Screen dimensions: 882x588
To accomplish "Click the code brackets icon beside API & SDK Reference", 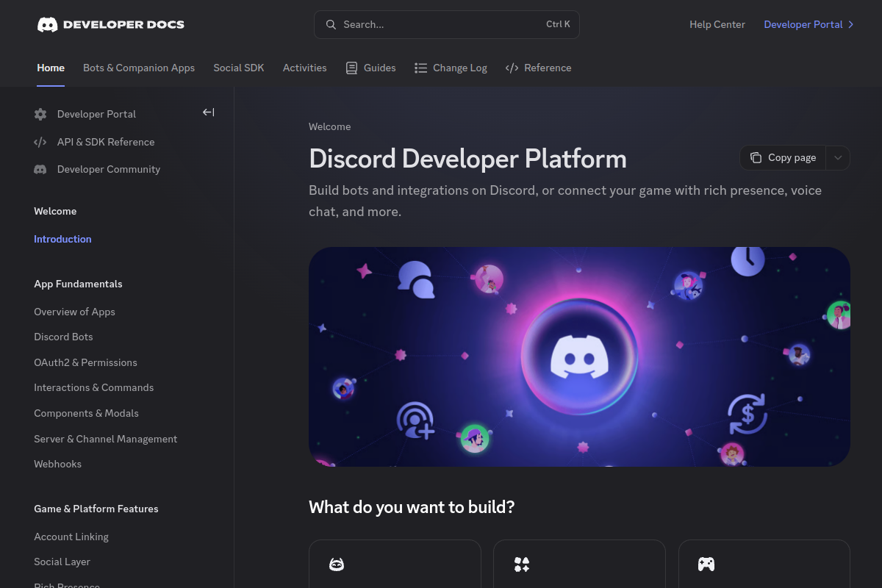I will (x=40, y=142).
